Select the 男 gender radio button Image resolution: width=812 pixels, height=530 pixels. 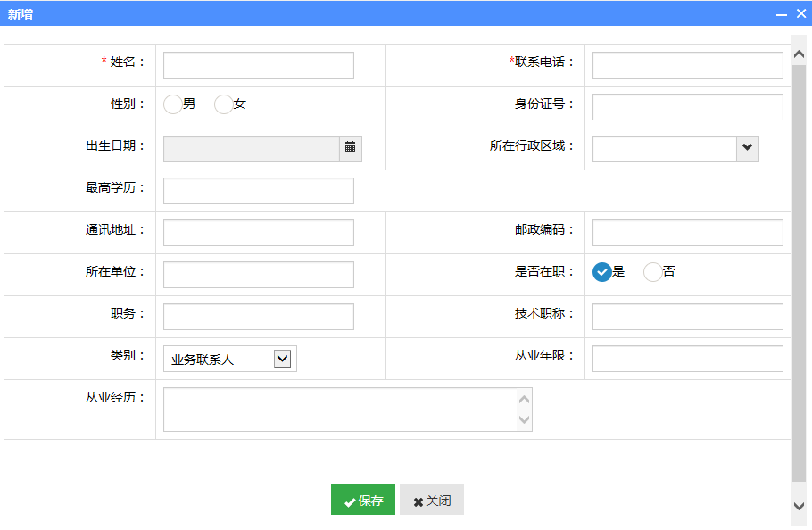pyautogui.click(x=173, y=104)
